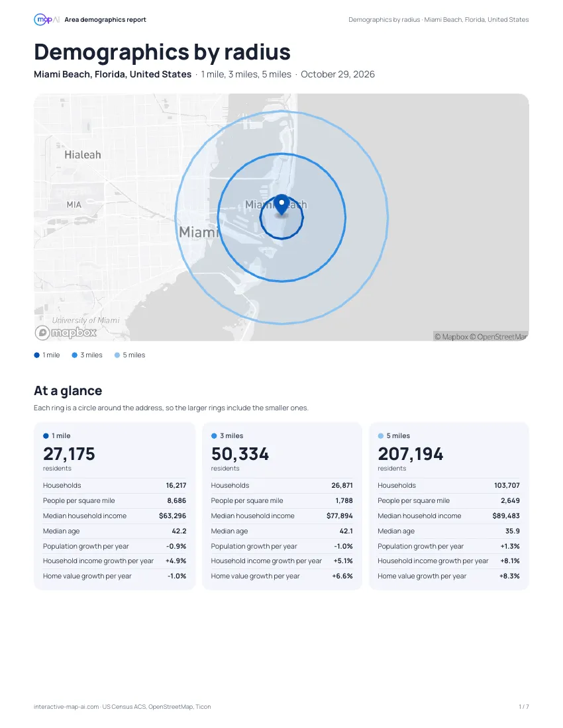This screenshot has width=563, height=728.
Task: Click population growth value -0.9%
Action: (176, 547)
